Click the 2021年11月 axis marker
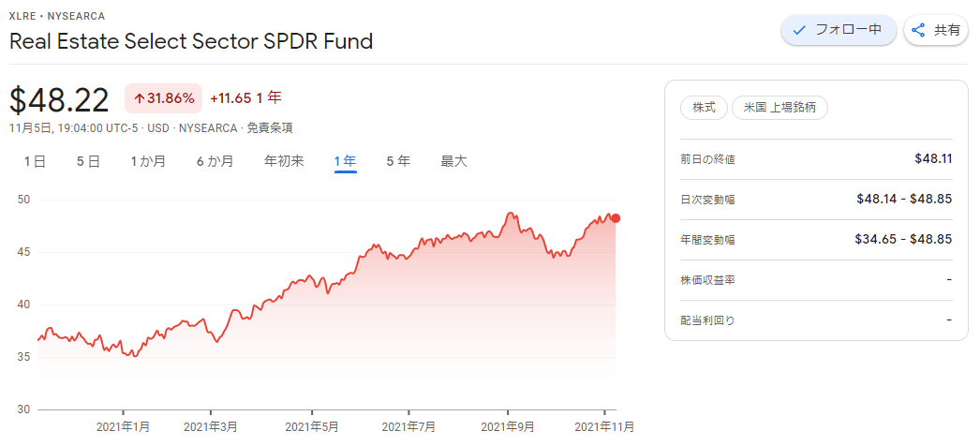980x446 pixels. pyautogui.click(x=603, y=427)
